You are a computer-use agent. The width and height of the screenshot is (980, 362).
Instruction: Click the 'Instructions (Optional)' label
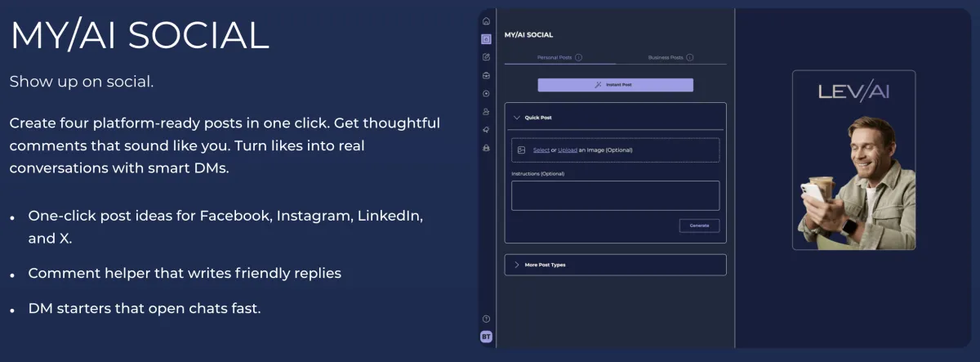pos(537,173)
